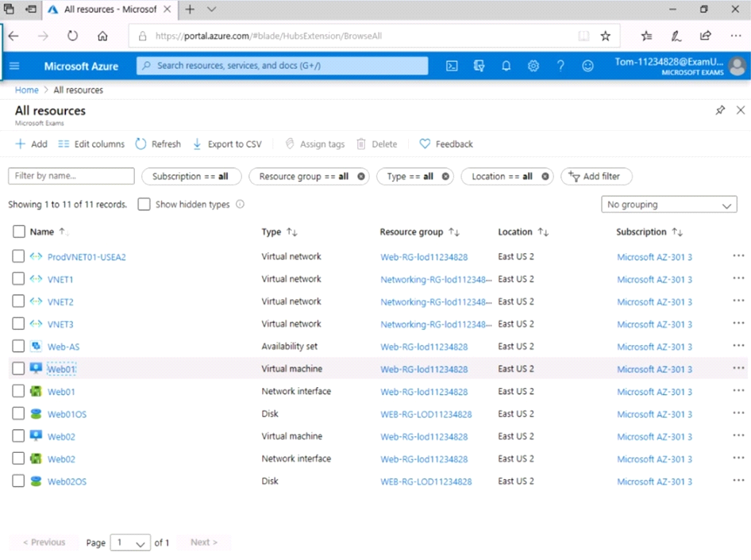Screen dimensions: 751x560
Task: Remove the Location filter
Action: point(545,176)
